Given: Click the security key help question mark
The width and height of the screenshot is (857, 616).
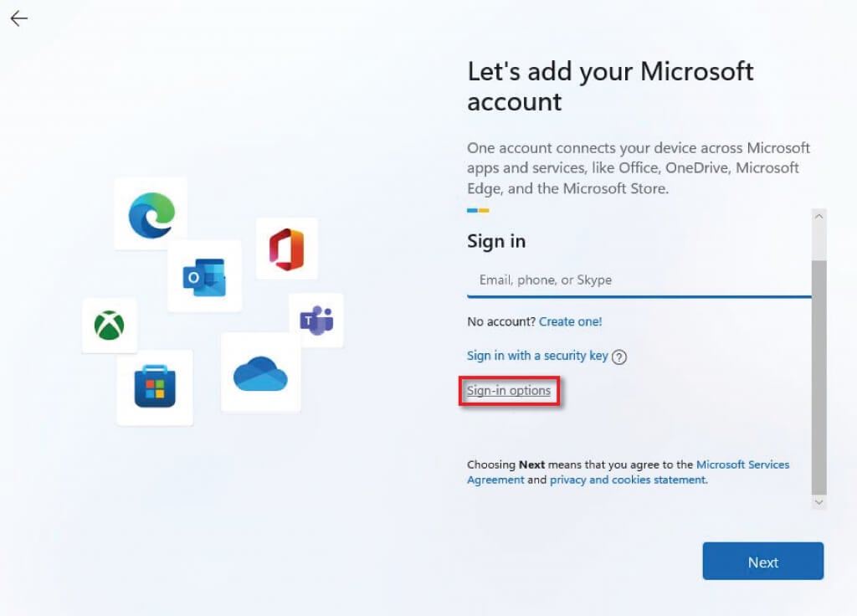Looking at the screenshot, I should 619,357.
